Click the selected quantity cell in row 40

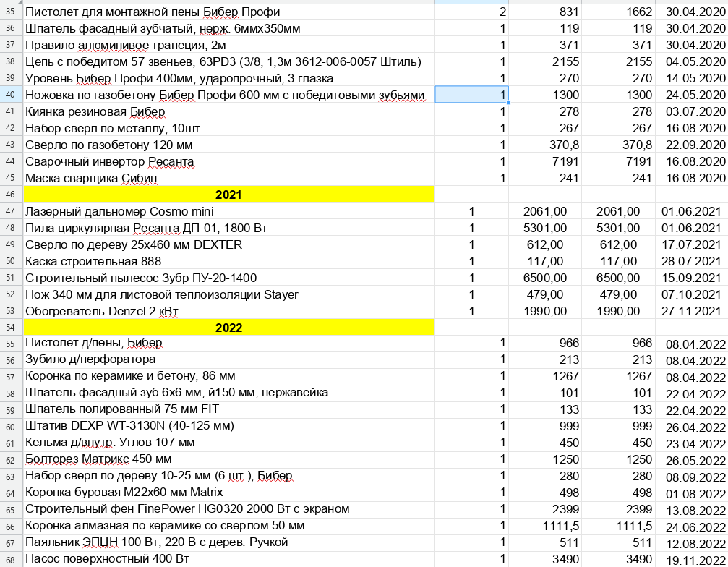(x=471, y=95)
